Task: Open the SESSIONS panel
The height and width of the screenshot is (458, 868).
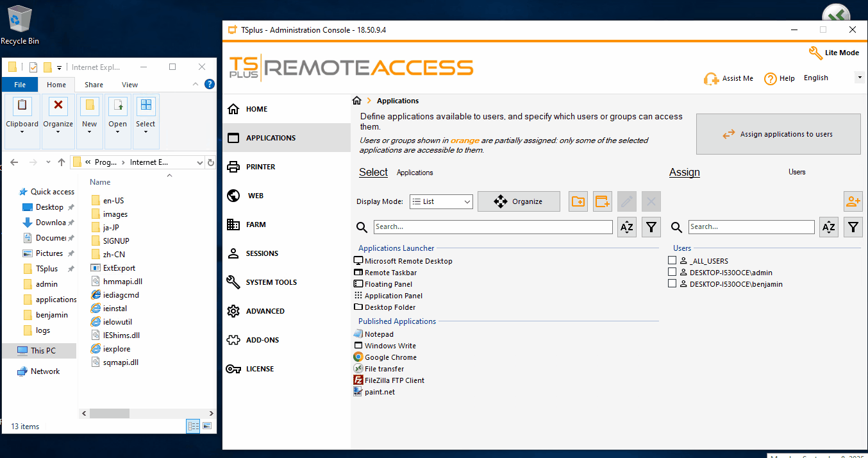Action: click(266, 253)
